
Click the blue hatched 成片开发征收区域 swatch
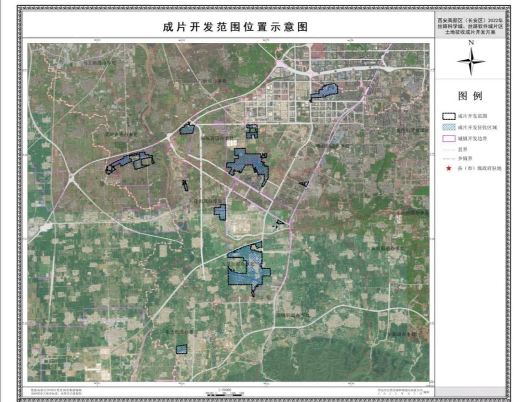pos(449,127)
